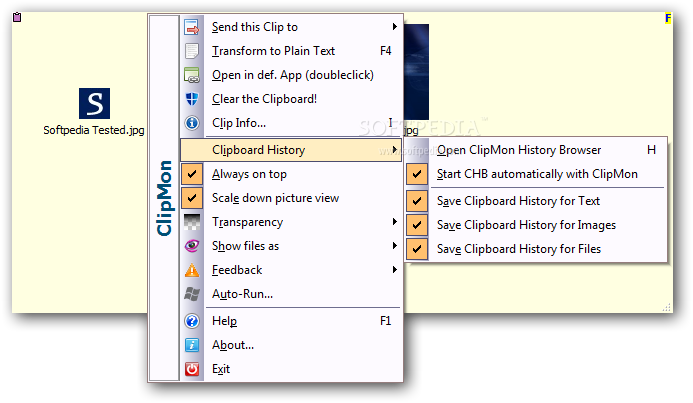Choose Open ClipMon History Browser
The image size is (693, 403).
[x=535, y=150]
